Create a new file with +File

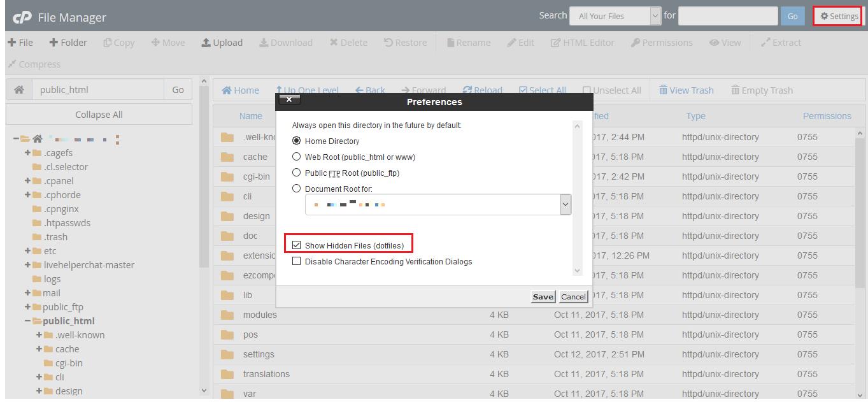pyautogui.click(x=20, y=43)
